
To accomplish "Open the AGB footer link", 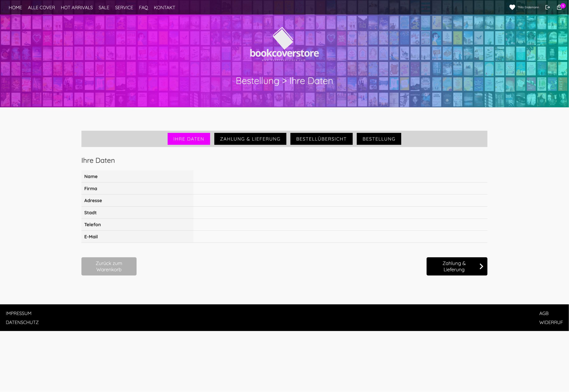I will pos(544,313).
